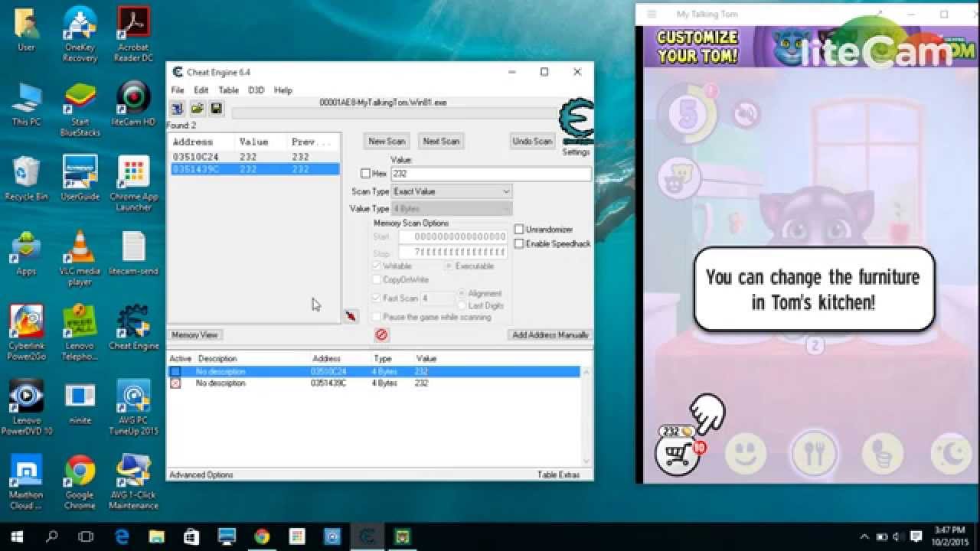980x551 pixels.
Task: Click the open process icon in Cheat Engine
Action: click(177, 109)
